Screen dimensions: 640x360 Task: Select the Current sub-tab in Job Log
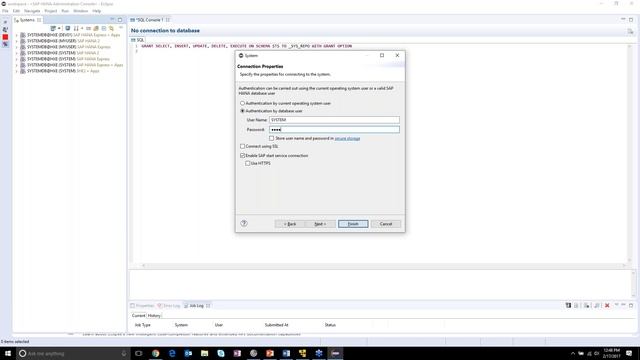tap(138, 316)
